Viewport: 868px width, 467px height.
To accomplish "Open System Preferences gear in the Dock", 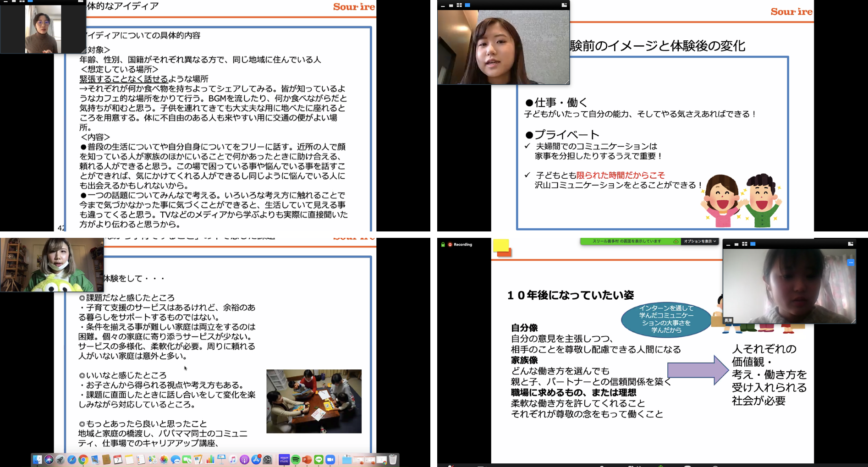I will pos(268,460).
